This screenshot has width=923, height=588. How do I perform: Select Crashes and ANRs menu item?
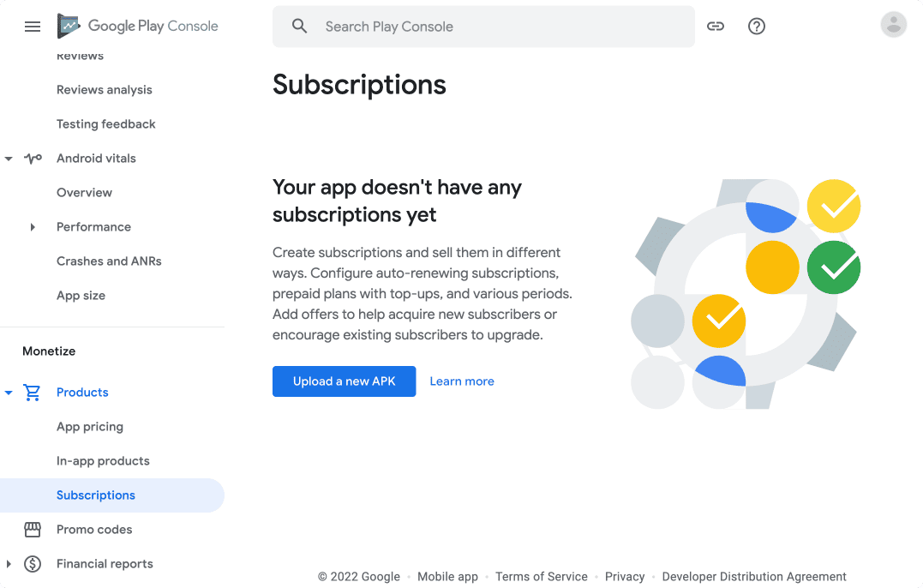tap(109, 261)
